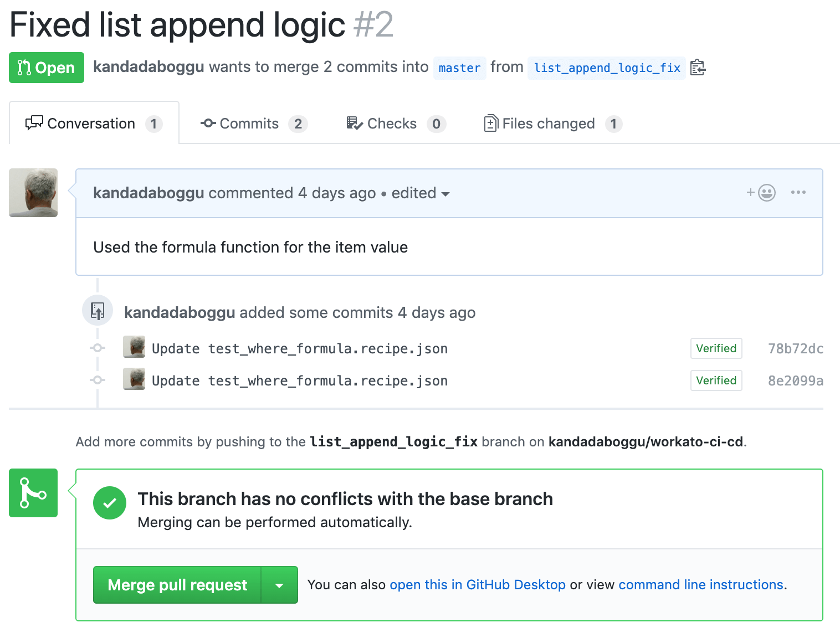Expand the merge method dropdown arrow

point(279,585)
